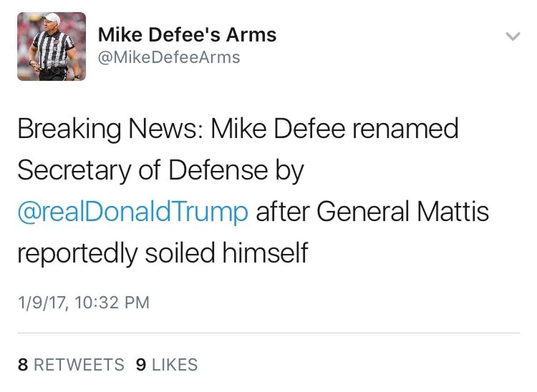Click the "reportedly soiled himself" line
Screen dimensions: 537x392
click(163, 253)
